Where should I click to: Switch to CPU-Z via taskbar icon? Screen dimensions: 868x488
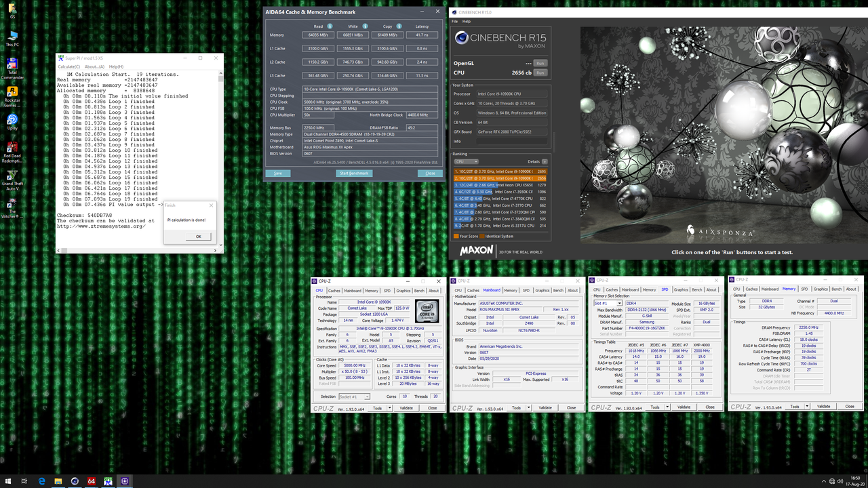[x=125, y=481]
